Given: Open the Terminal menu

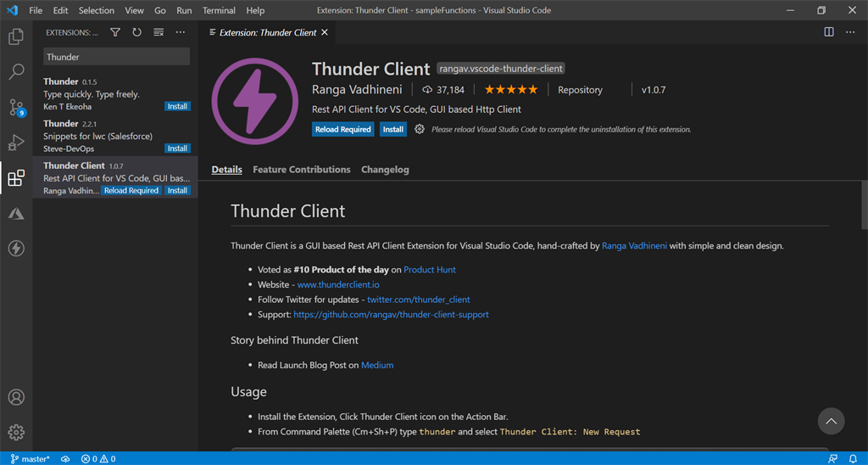Looking at the screenshot, I should tap(219, 10).
